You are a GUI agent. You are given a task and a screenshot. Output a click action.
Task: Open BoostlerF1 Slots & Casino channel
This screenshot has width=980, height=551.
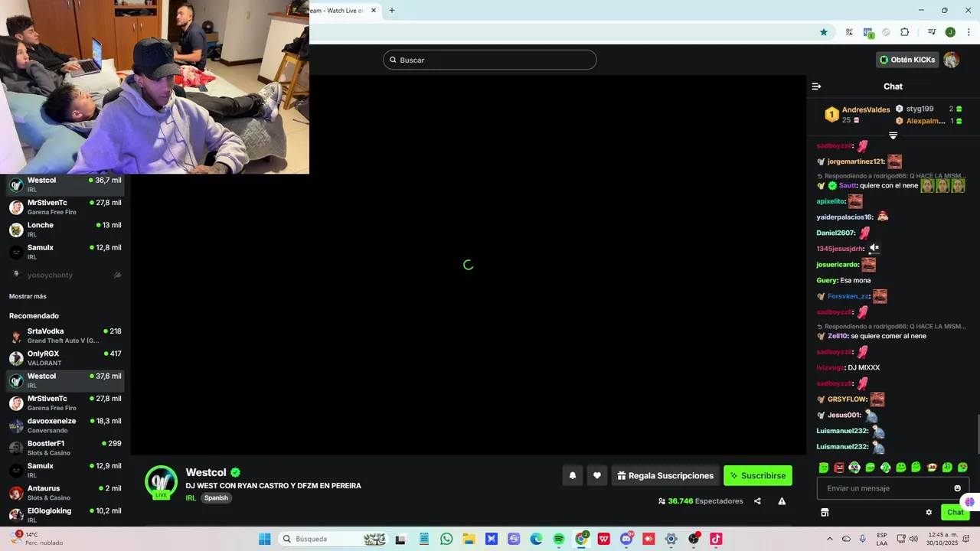(65, 448)
